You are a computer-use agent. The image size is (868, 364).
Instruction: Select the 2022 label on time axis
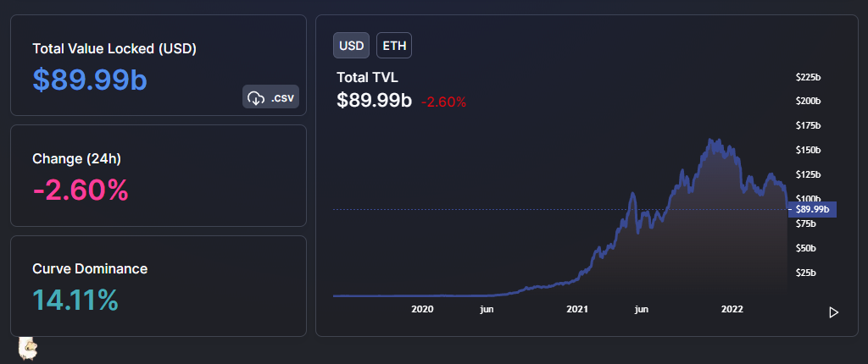[732, 310]
